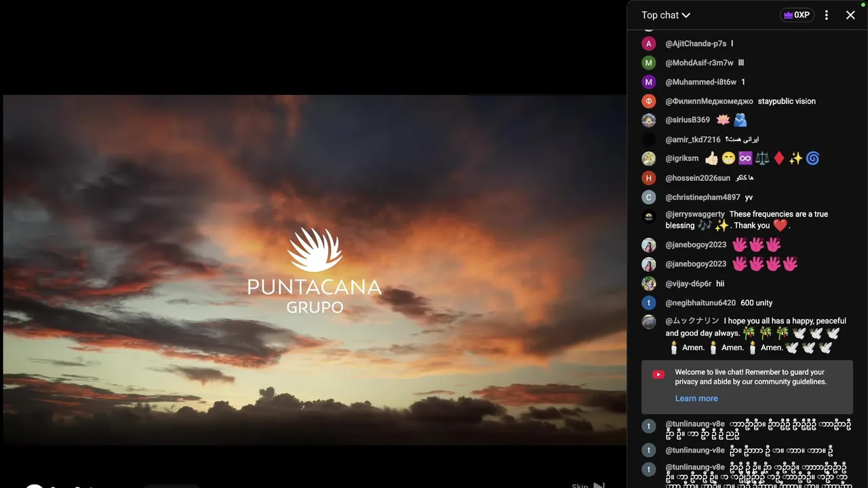The image size is (868, 488).
Task: Click the welcome to live chat notice text
Action: pos(750,377)
